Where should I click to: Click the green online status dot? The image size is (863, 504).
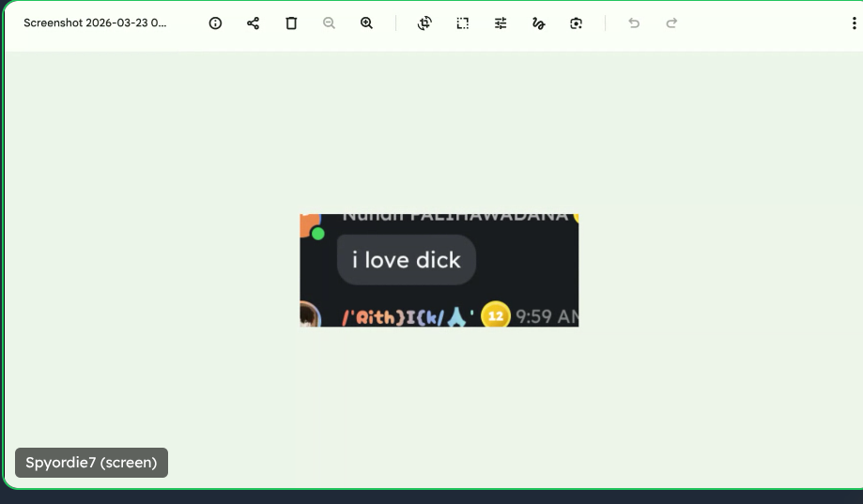(x=317, y=234)
